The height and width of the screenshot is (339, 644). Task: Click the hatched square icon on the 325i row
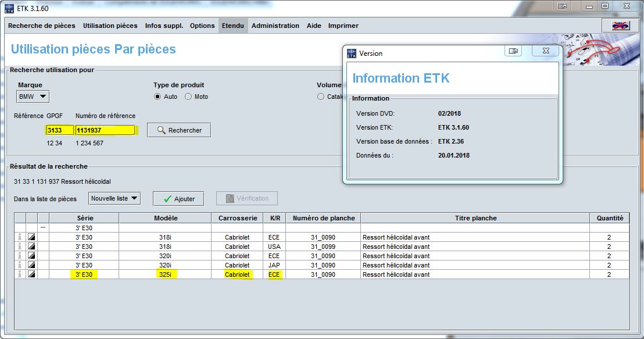coord(31,274)
